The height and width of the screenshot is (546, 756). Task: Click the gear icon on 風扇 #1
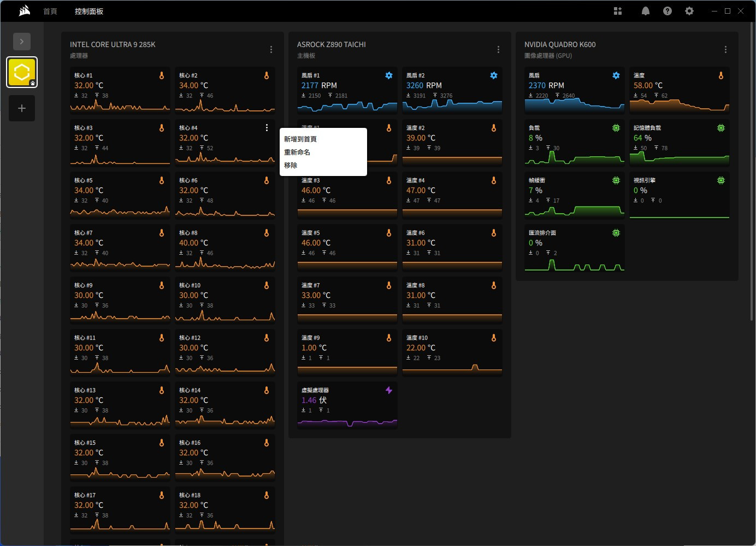click(x=389, y=75)
